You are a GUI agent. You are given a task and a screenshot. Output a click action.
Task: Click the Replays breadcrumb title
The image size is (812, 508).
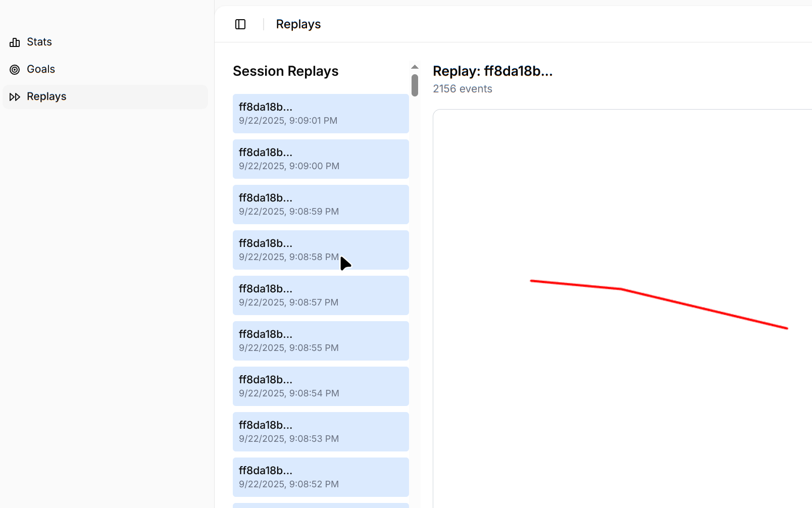pyautogui.click(x=298, y=24)
